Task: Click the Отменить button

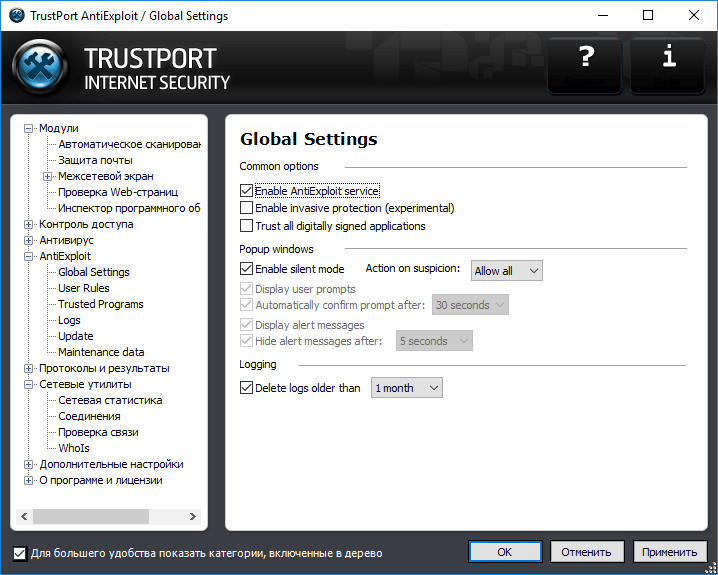Action: (587, 552)
